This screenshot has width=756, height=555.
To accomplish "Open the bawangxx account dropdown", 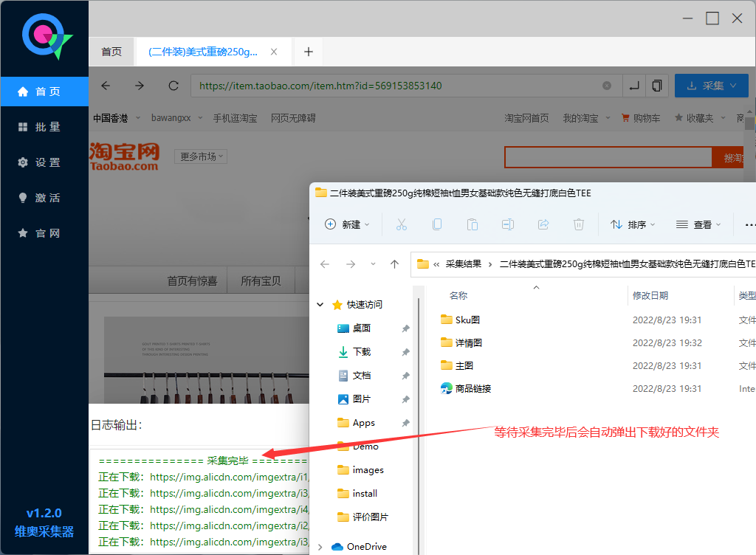I will click(176, 118).
